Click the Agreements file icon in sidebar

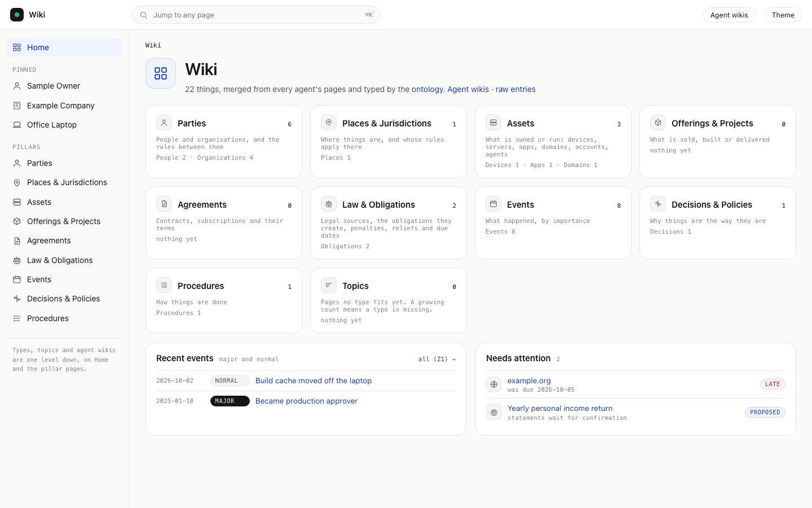coord(17,240)
